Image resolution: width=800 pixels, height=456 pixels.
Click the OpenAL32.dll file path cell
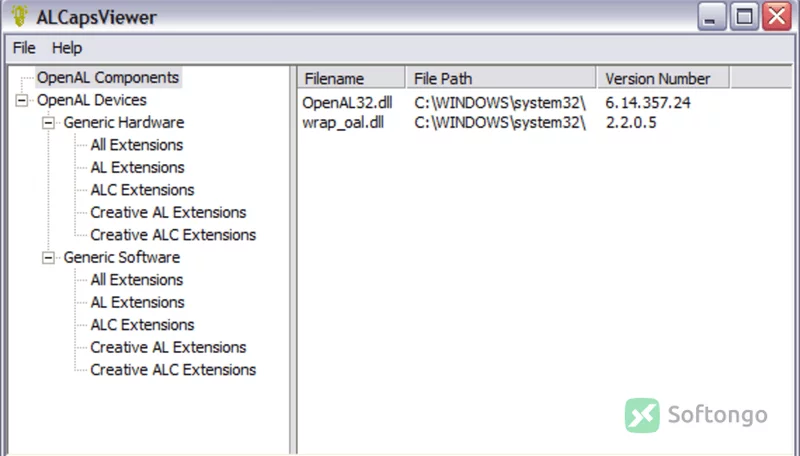pyautogui.click(x=500, y=103)
